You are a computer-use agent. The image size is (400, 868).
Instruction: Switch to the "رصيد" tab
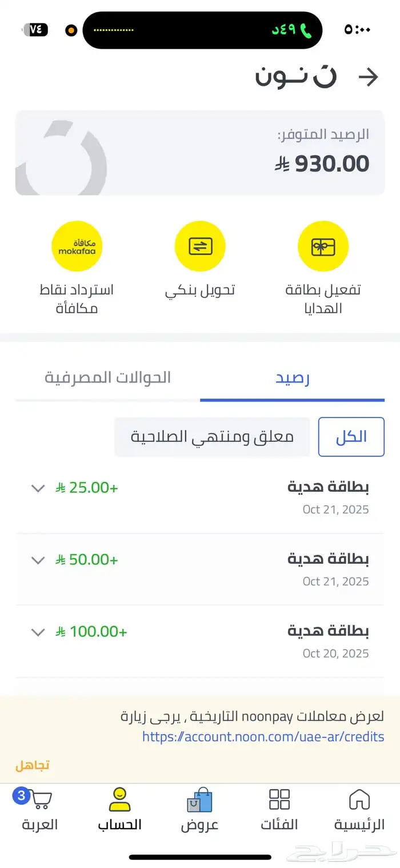293,378
